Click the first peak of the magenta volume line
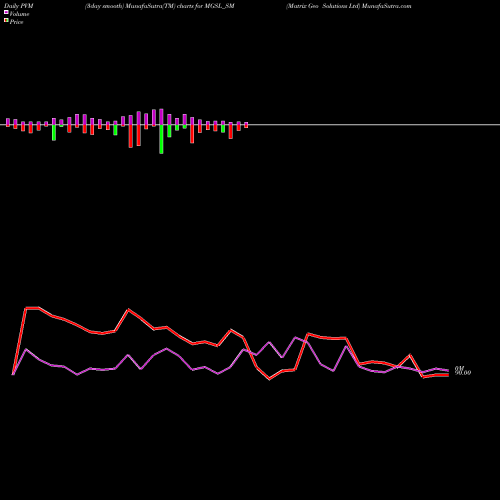The image size is (500, 500). point(26,349)
